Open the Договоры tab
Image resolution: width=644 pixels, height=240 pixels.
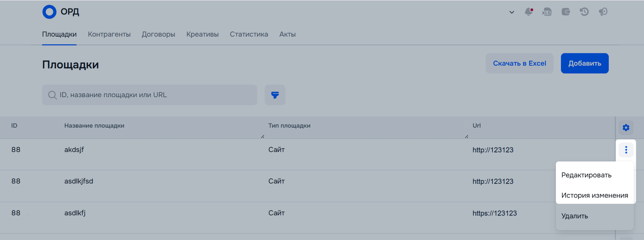coord(158,34)
